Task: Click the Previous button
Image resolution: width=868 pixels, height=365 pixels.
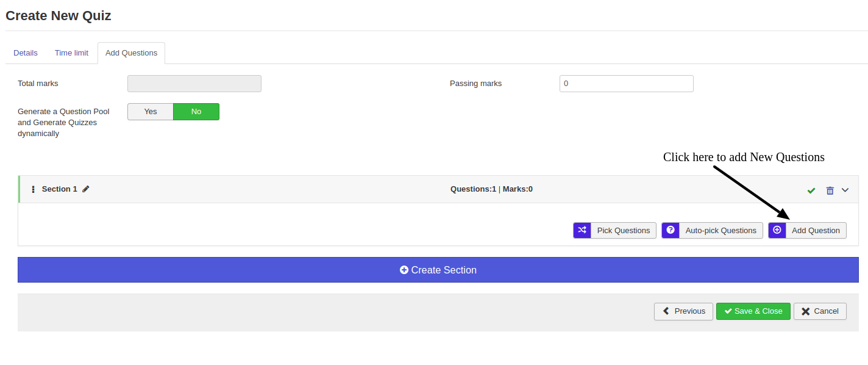Action: coord(683,311)
